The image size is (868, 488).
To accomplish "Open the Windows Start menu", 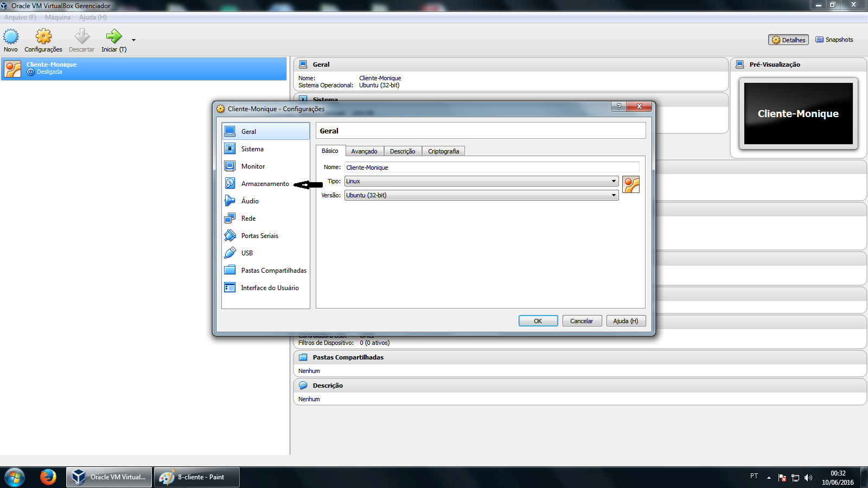I will pos(15,477).
